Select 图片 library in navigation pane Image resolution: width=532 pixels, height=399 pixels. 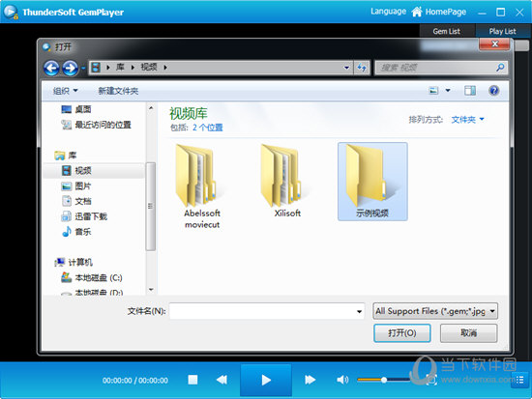pyautogui.click(x=76, y=186)
